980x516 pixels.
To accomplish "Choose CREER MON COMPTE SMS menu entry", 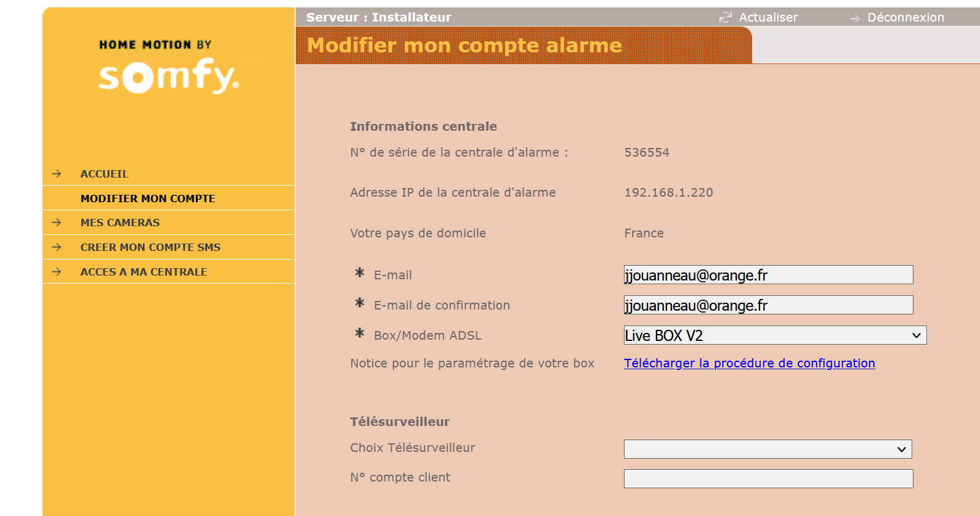I will tap(150, 247).
